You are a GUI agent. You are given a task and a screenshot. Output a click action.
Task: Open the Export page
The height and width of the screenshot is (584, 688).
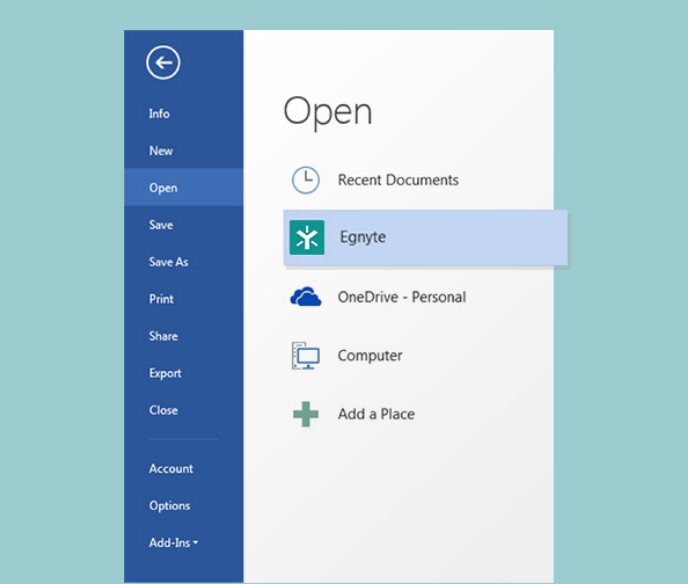coord(165,373)
